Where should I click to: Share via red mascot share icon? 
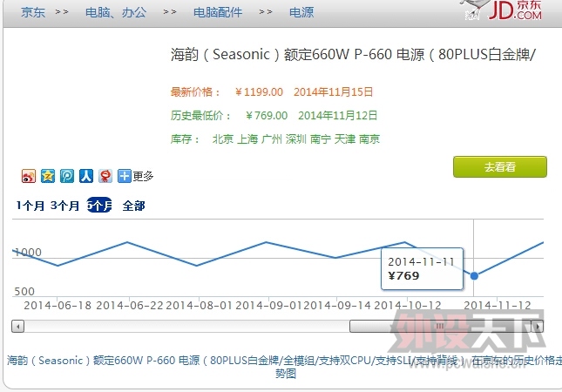pyautogui.click(x=105, y=176)
